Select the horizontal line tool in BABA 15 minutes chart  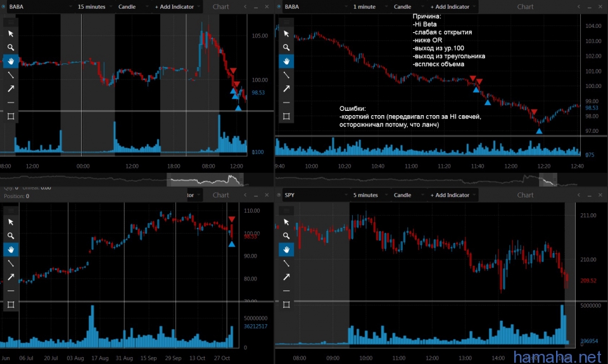tap(11, 103)
